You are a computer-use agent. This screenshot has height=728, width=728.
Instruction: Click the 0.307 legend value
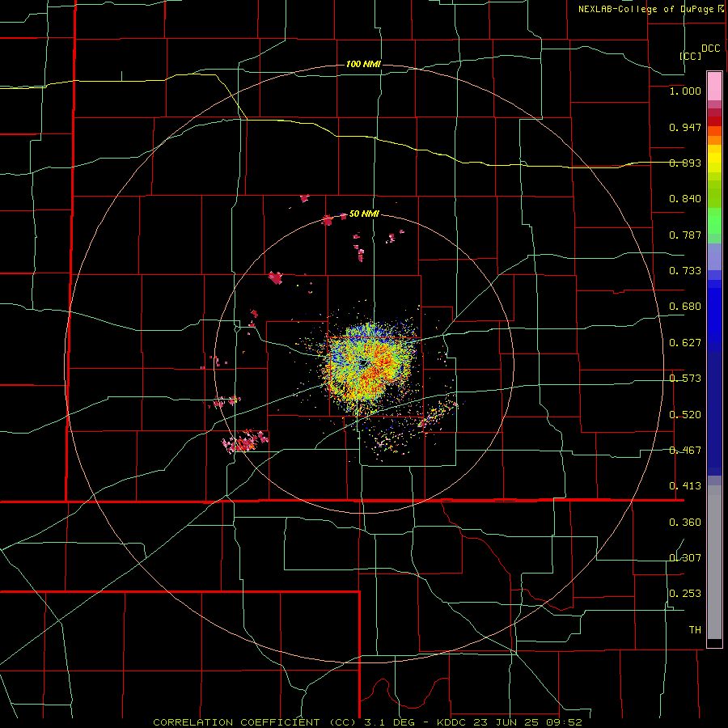685,558
